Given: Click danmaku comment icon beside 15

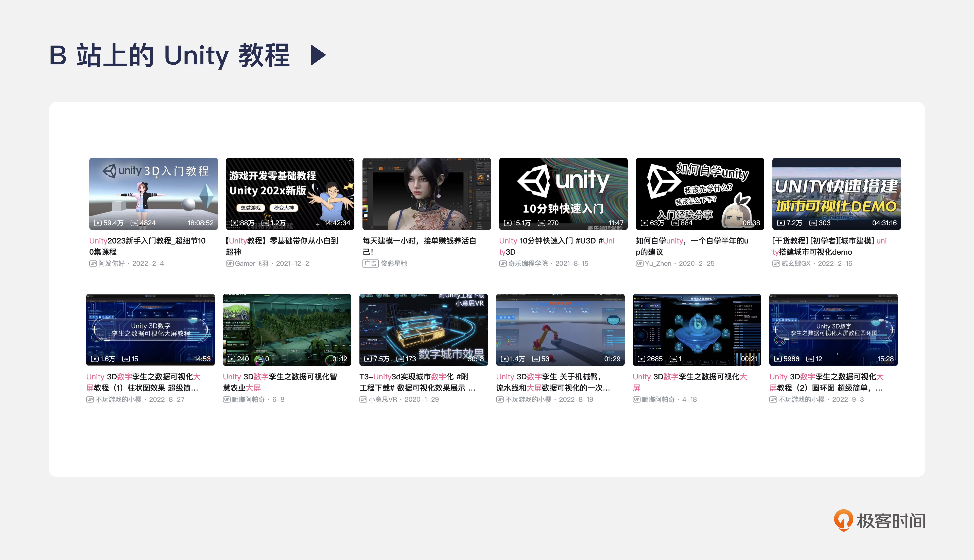Looking at the screenshot, I should pyautogui.click(x=126, y=359).
